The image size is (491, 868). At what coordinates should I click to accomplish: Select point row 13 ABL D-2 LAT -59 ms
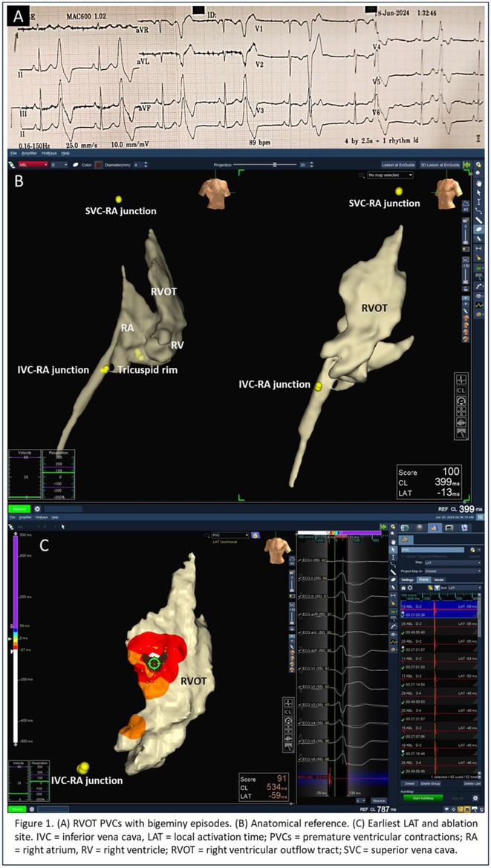pyautogui.click(x=439, y=609)
